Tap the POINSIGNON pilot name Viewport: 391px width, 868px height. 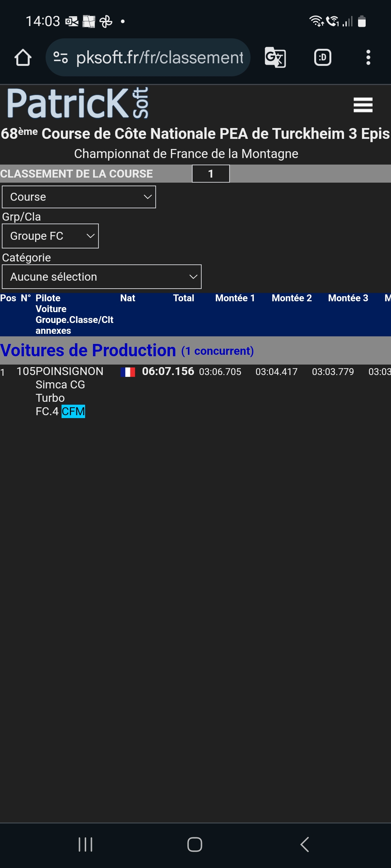point(70,371)
